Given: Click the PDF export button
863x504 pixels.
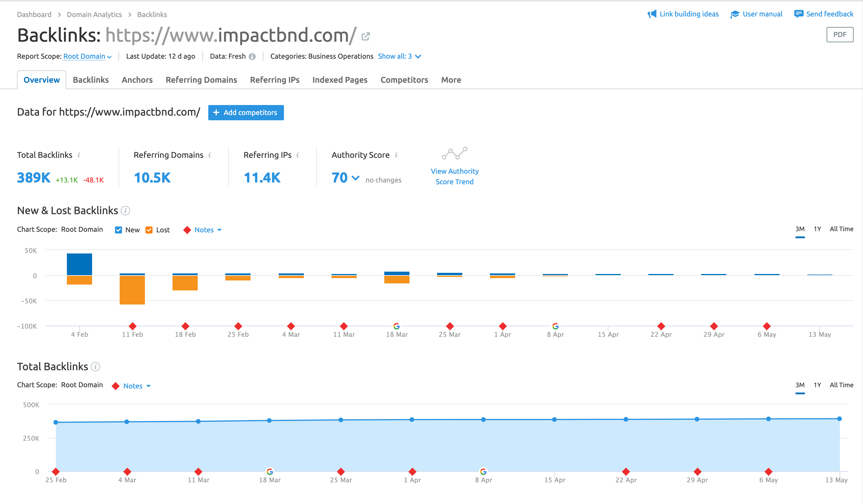Looking at the screenshot, I should tap(840, 35).
